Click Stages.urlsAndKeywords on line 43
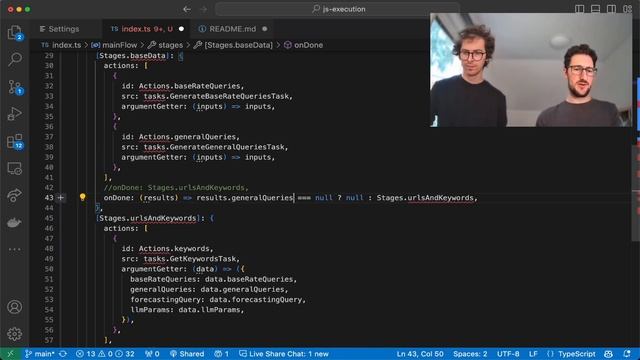Image resolution: width=640 pixels, height=360 pixels. 425,198
